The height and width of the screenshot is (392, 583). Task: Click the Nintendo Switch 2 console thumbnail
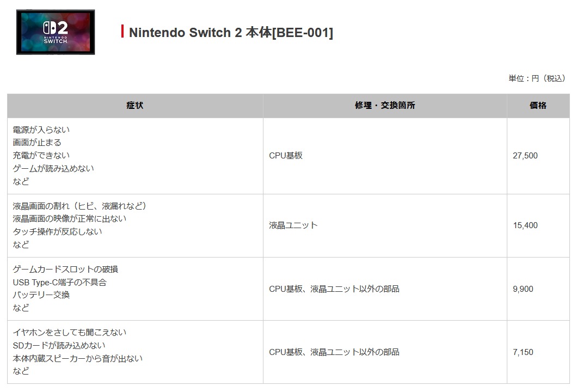pyautogui.click(x=56, y=32)
